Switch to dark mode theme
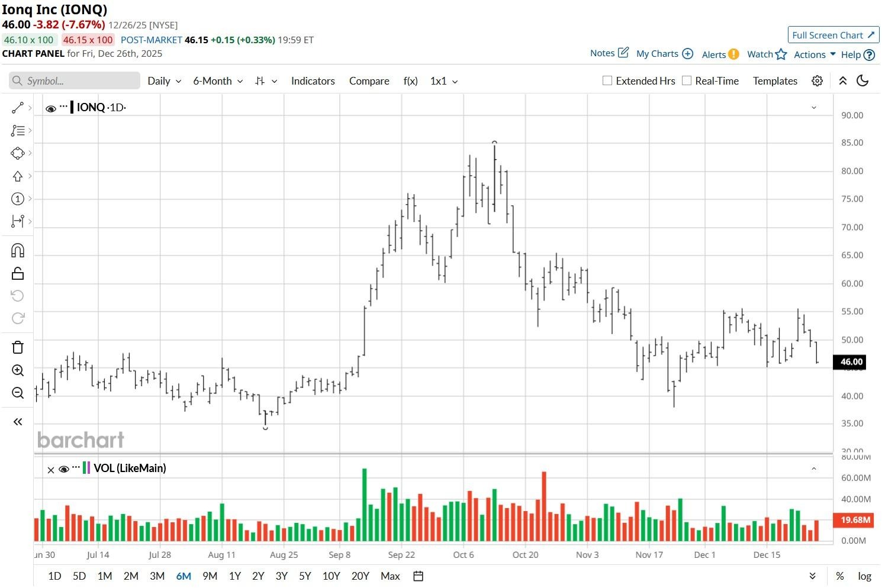Screen dimensions: 885x588 pos(863,81)
